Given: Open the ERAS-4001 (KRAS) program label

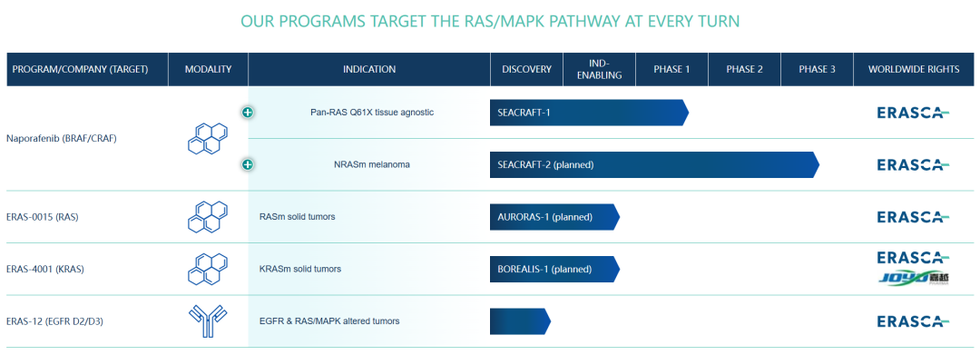Looking at the screenshot, I should pyautogui.click(x=45, y=270).
